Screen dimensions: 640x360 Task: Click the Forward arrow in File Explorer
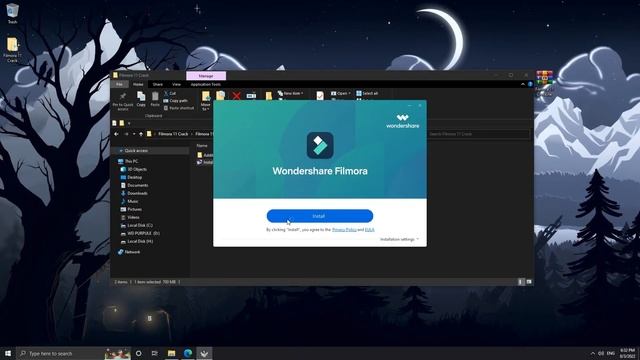[126, 134]
